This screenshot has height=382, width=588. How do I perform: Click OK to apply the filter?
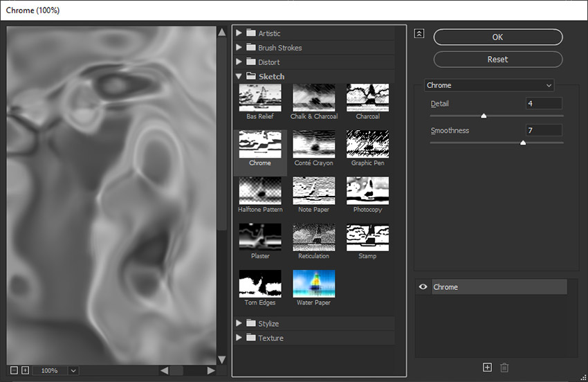(x=498, y=37)
